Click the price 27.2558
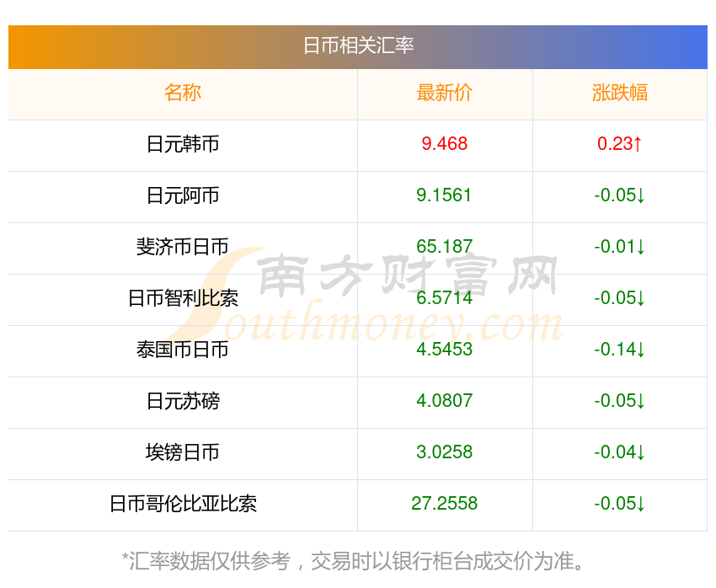716x588 pixels. tap(444, 504)
